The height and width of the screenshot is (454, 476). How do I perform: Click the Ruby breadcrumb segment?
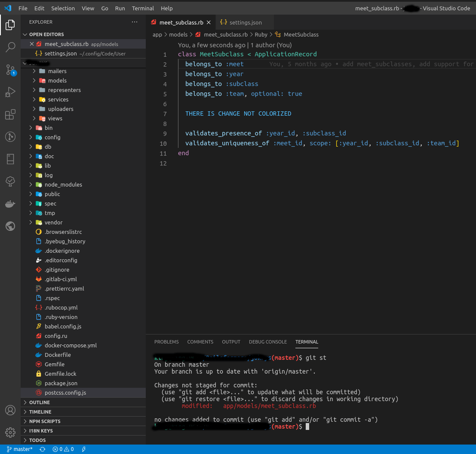(x=261, y=34)
